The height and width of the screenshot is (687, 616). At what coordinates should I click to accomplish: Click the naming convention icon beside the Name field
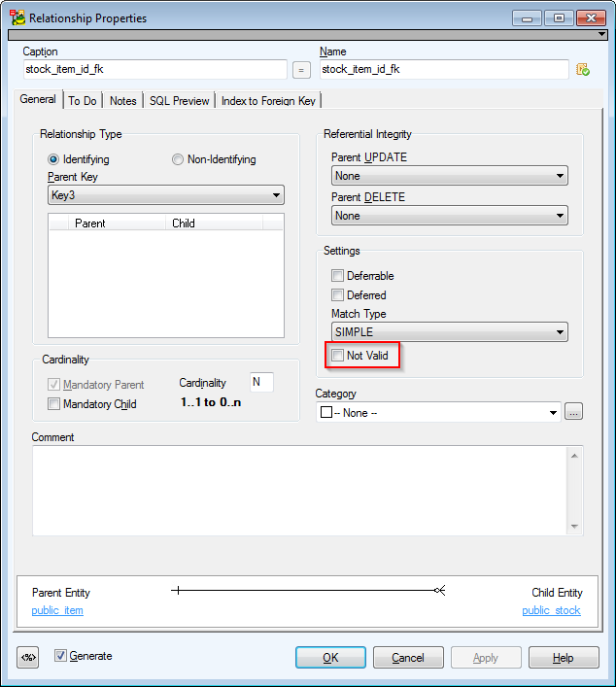pos(583,69)
